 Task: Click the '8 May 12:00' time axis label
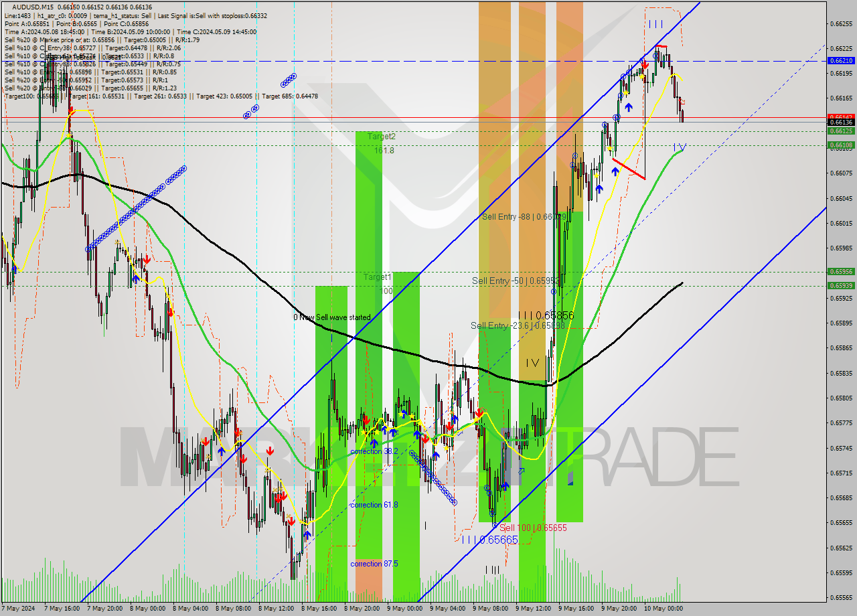click(277, 609)
